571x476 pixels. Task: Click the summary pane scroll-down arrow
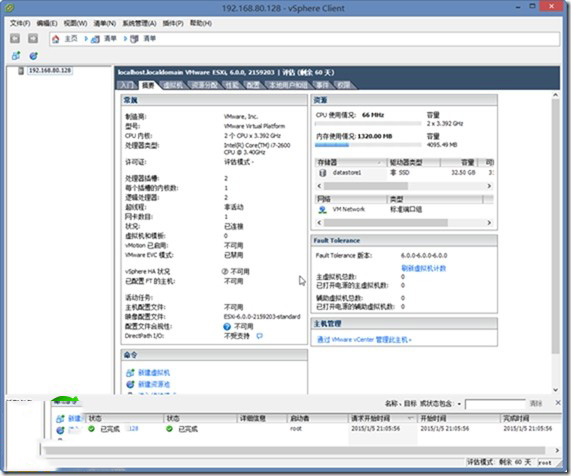pos(555,390)
